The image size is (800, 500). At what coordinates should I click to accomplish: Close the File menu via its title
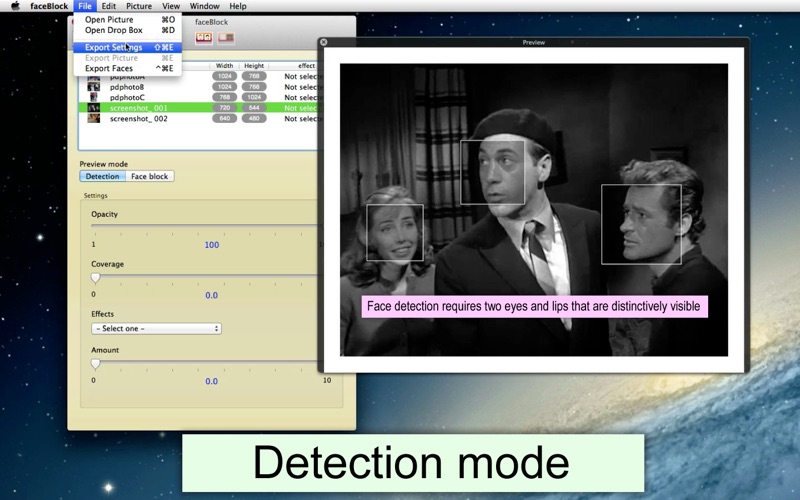pos(85,6)
